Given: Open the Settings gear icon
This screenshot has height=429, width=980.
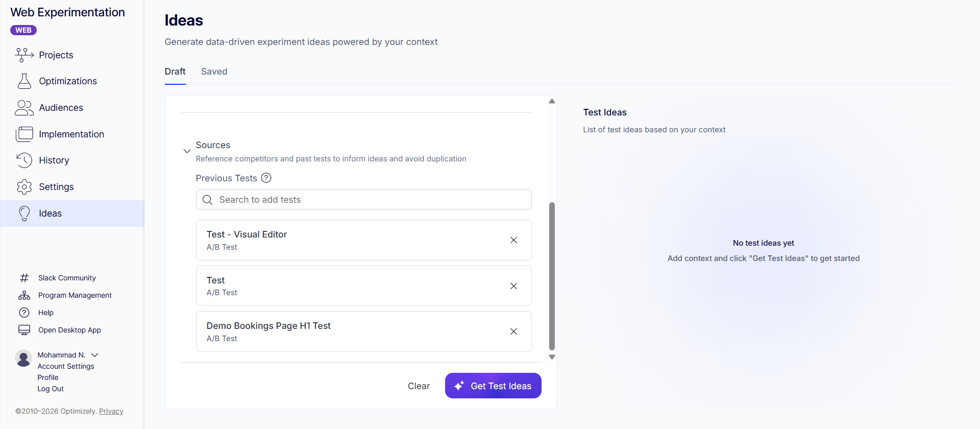Looking at the screenshot, I should pyautogui.click(x=24, y=187).
